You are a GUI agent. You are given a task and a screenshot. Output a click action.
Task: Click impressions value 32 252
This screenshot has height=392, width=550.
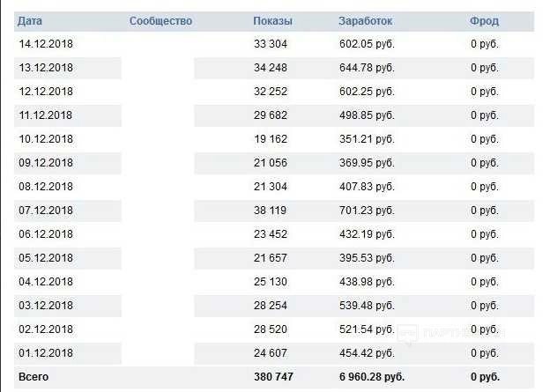pos(271,92)
